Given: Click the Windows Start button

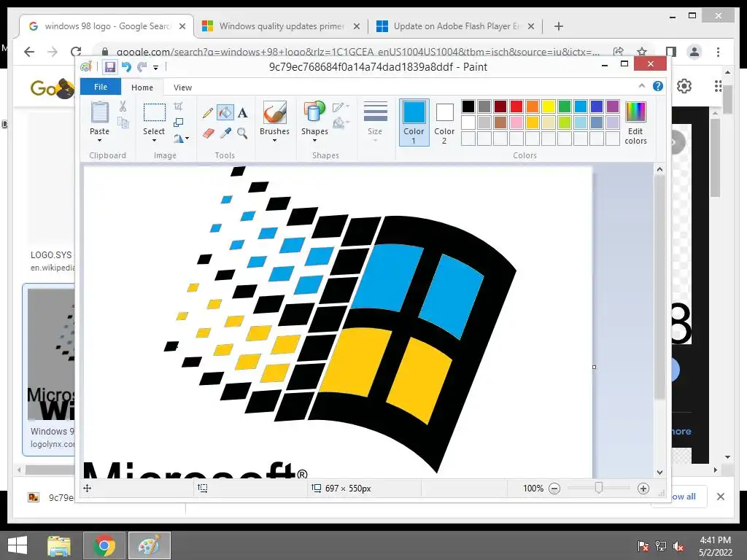Looking at the screenshot, I should click(x=18, y=545).
